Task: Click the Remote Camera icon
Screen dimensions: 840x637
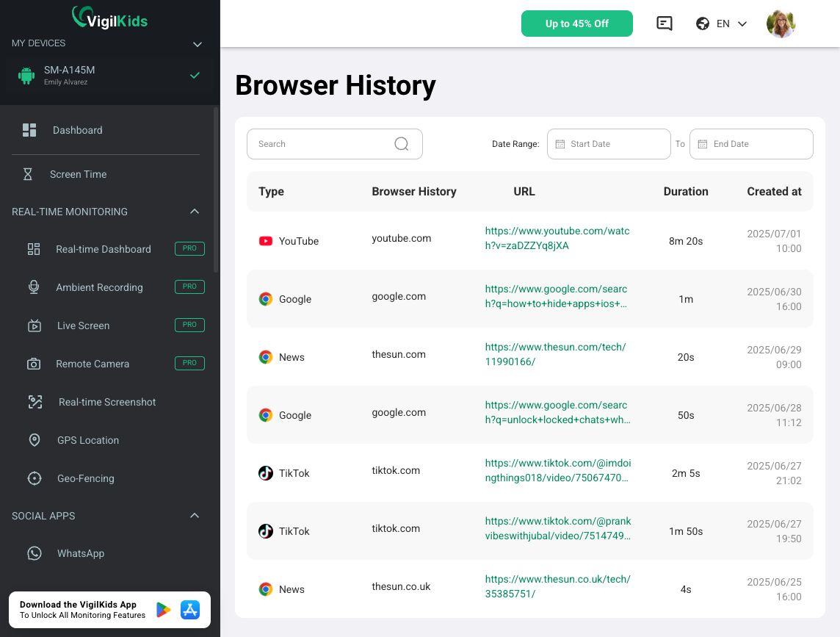Action: [x=34, y=364]
